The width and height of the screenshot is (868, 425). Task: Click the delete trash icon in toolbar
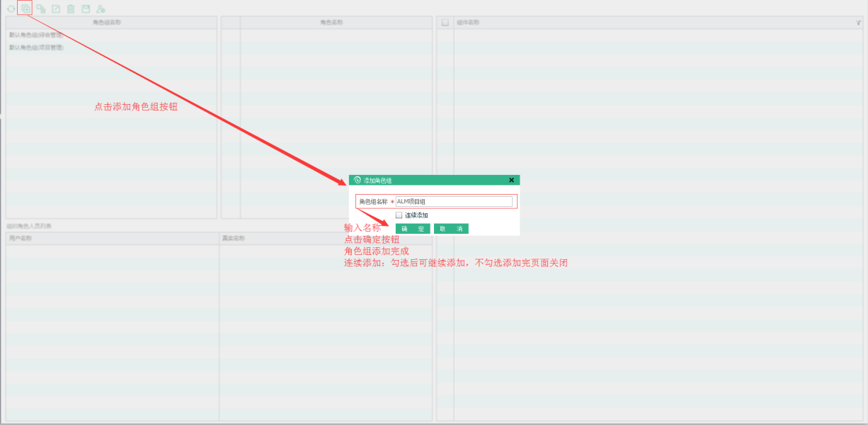pos(71,9)
